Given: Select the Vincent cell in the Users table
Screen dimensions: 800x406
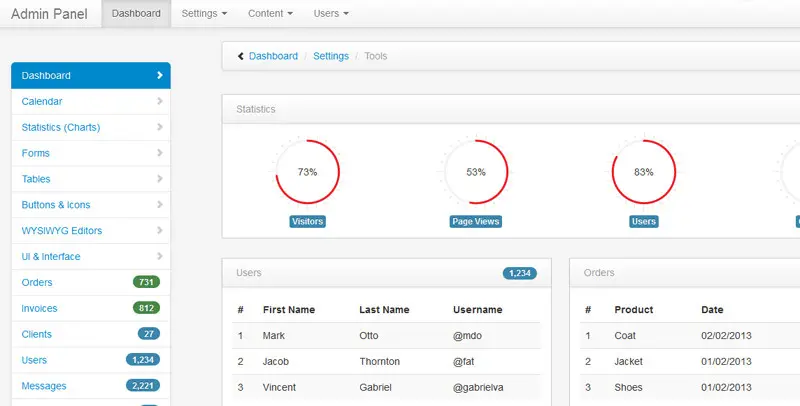Looking at the screenshot, I should coord(280,388).
